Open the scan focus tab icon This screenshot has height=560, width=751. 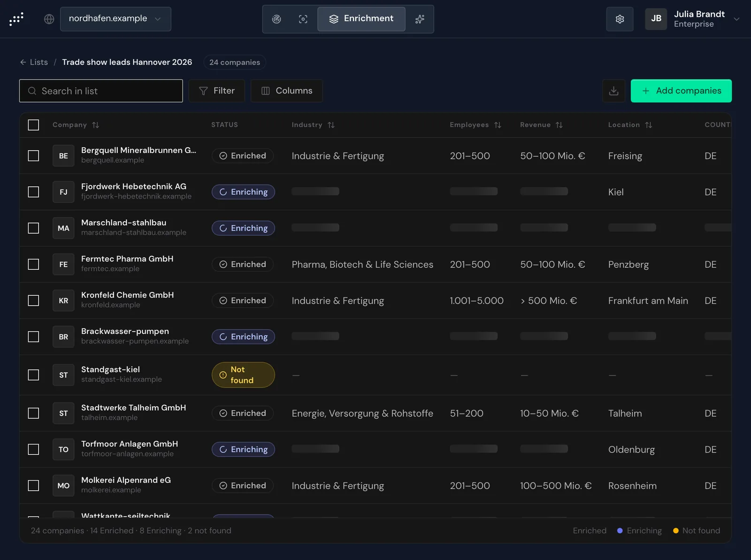[303, 19]
